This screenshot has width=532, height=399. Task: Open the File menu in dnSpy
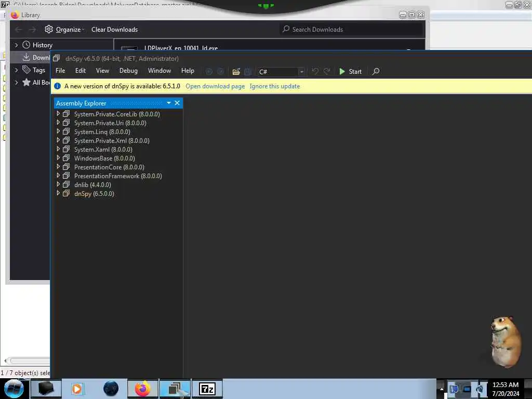[60, 71]
